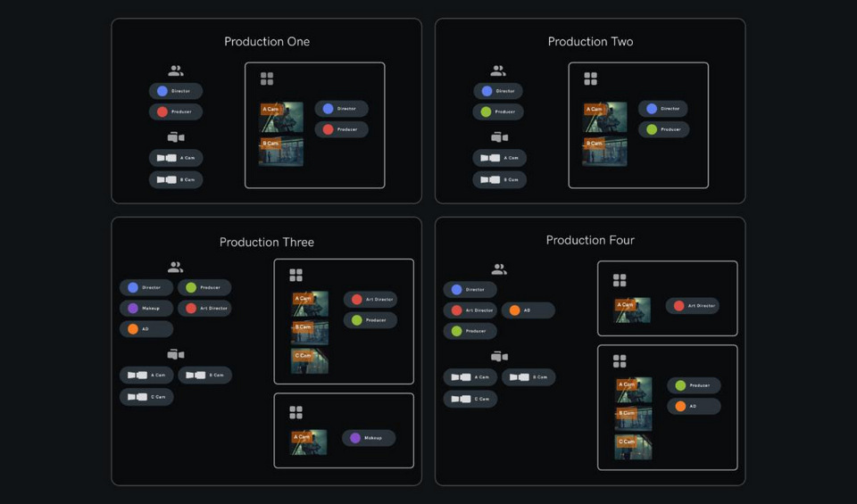Screen dimensions: 857x504
Task: Click the people icon in Production Four
Action: point(499,269)
